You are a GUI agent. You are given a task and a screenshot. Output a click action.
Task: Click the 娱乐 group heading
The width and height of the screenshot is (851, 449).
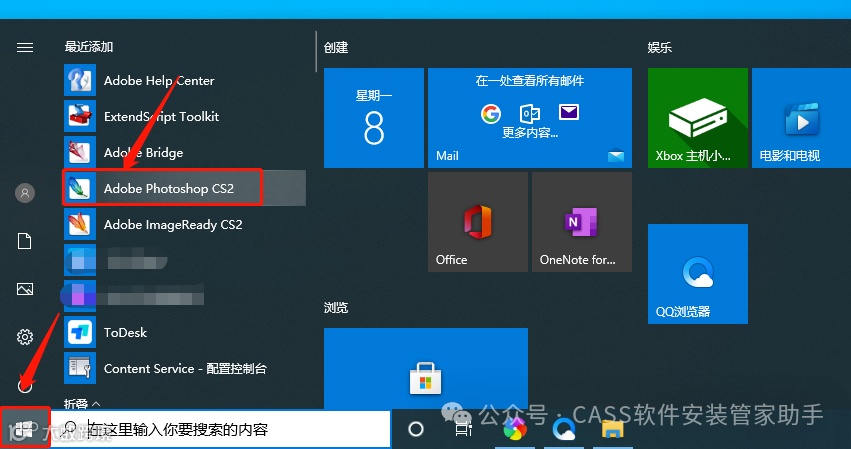(x=660, y=48)
